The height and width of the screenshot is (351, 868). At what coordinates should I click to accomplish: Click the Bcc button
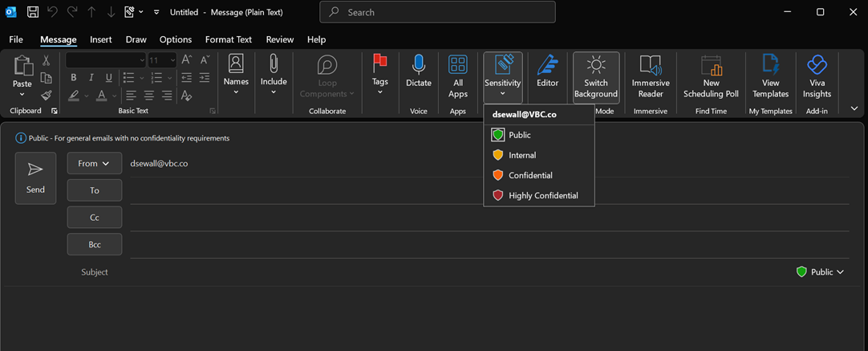(x=95, y=244)
